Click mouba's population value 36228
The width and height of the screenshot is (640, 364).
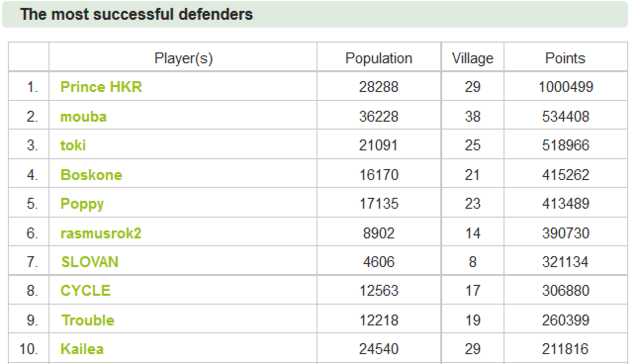tap(379, 117)
